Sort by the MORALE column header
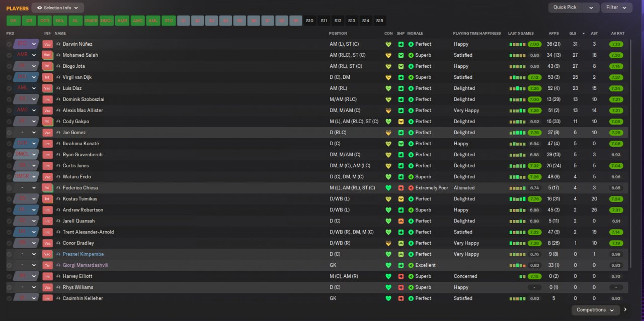The width and height of the screenshot is (644, 321). pyautogui.click(x=415, y=33)
